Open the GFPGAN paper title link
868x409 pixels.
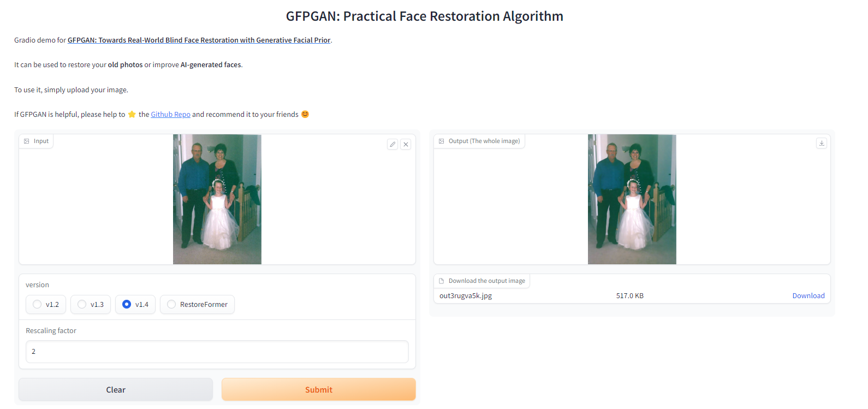(x=199, y=40)
